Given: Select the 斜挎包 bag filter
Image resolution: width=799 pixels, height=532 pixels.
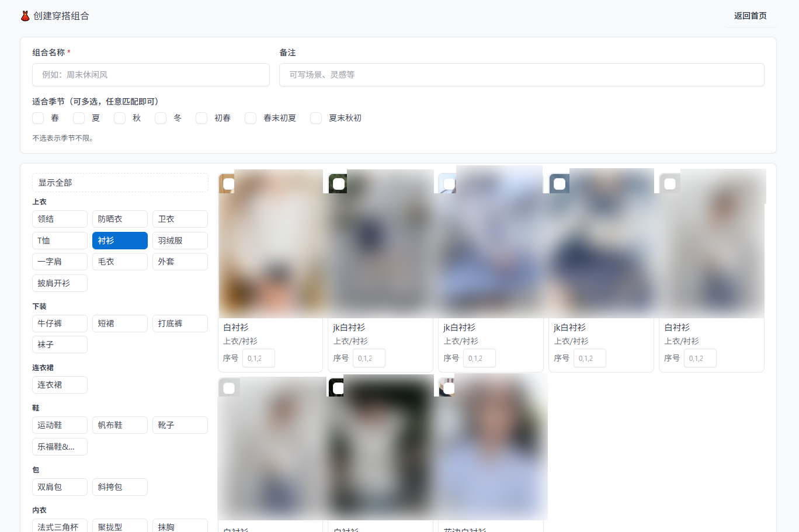Looking at the screenshot, I should 120,486.
